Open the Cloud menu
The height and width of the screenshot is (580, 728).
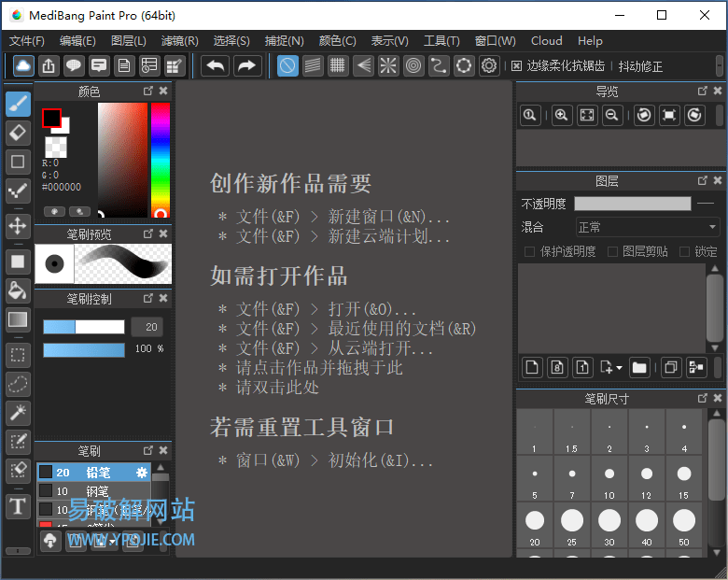[546, 41]
